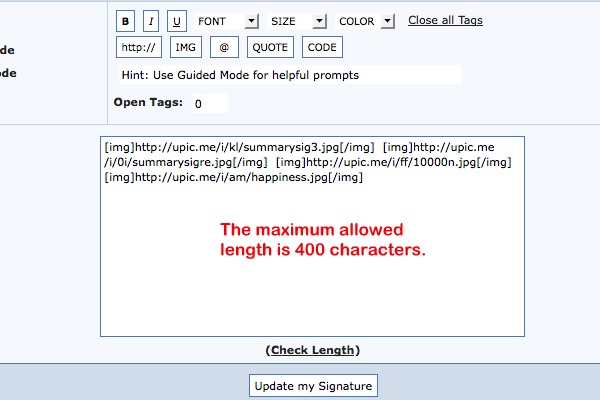Image resolution: width=600 pixels, height=400 pixels.
Task: Apply italic with the I button
Action: click(151, 21)
